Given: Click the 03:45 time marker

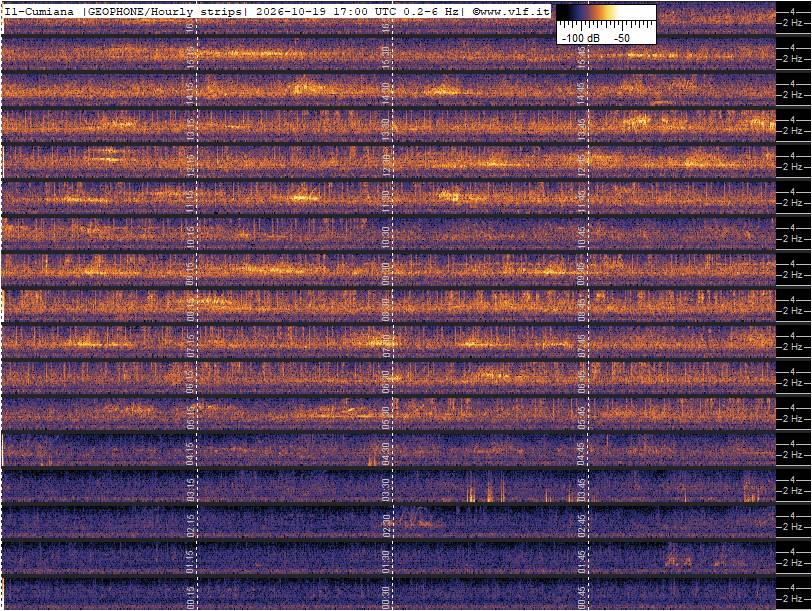Looking at the screenshot, I should [582, 490].
